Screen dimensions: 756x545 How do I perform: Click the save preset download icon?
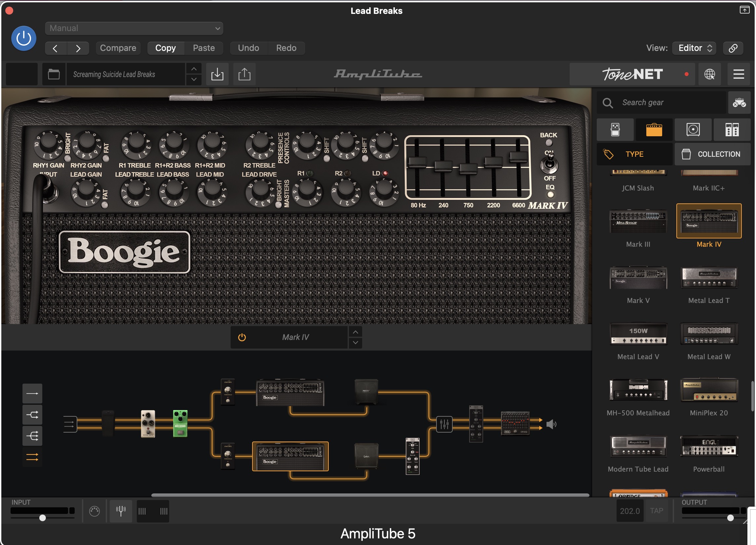(217, 74)
